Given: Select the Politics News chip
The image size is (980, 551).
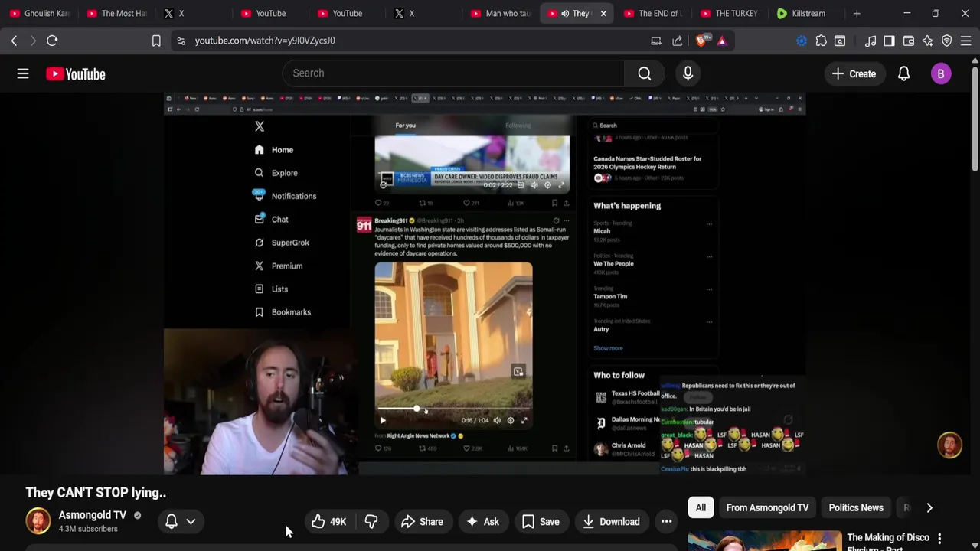Looking at the screenshot, I should point(856,507).
